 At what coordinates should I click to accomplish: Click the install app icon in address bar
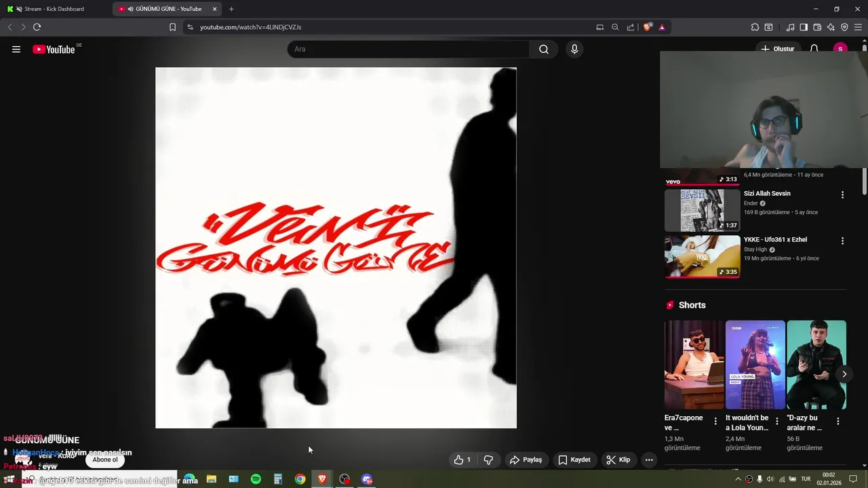(x=599, y=27)
